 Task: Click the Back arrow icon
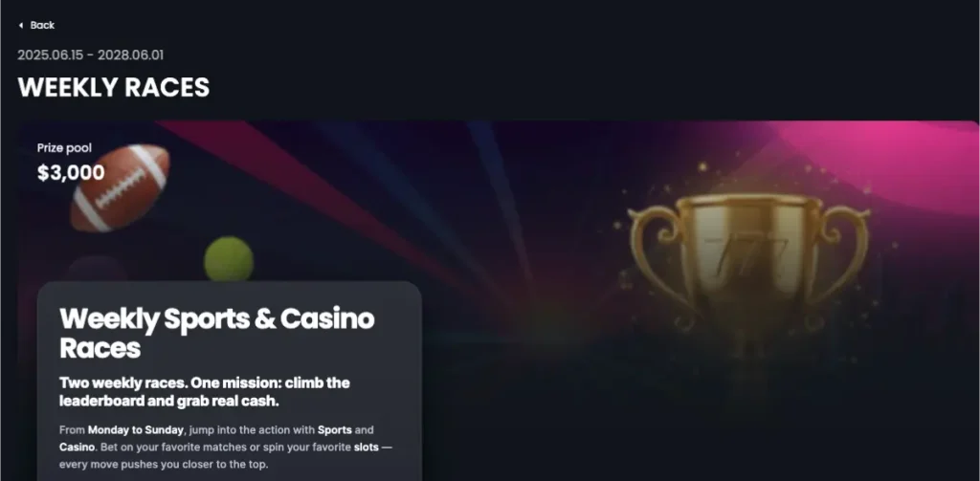click(x=21, y=26)
